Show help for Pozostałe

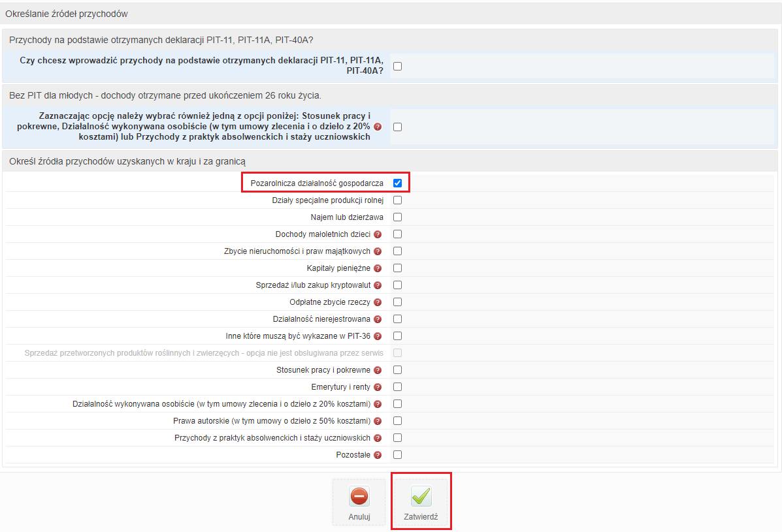pos(378,454)
